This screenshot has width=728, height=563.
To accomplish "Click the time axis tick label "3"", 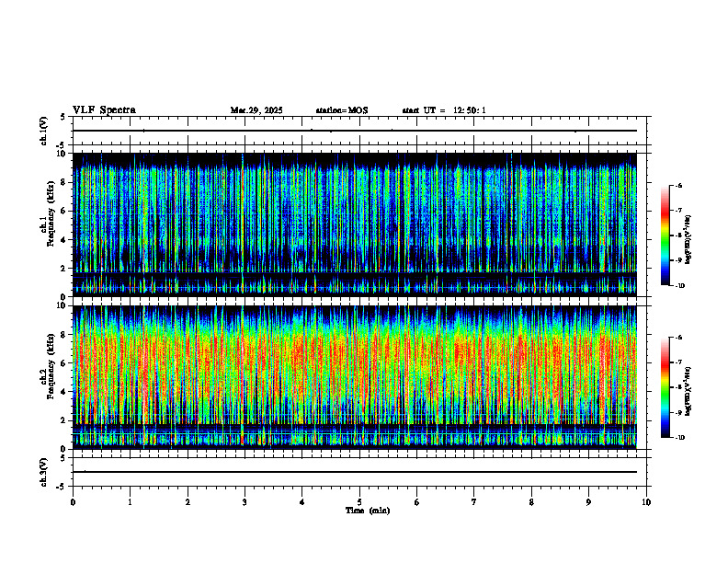I will click(x=245, y=502).
